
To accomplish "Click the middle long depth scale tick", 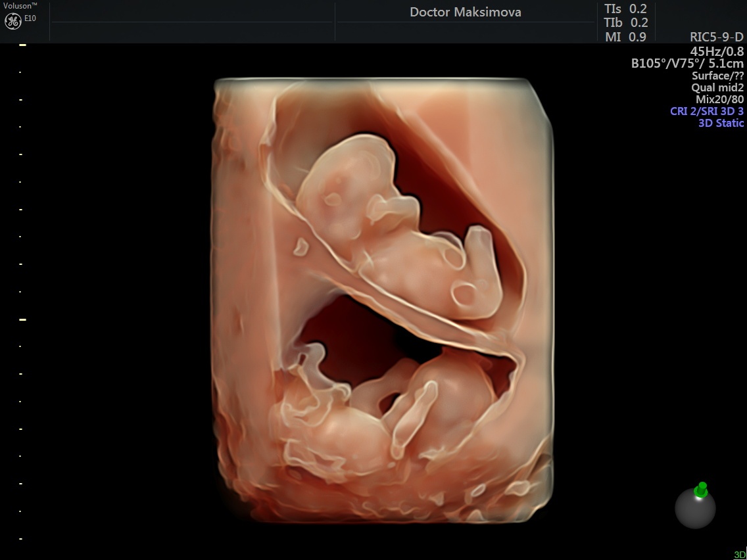I will pyautogui.click(x=22, y=319).
